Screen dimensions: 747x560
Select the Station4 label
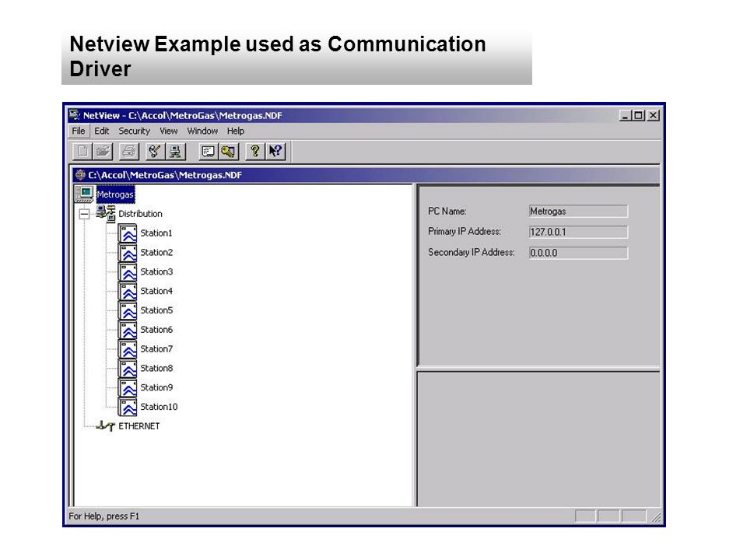coord(156,291)
